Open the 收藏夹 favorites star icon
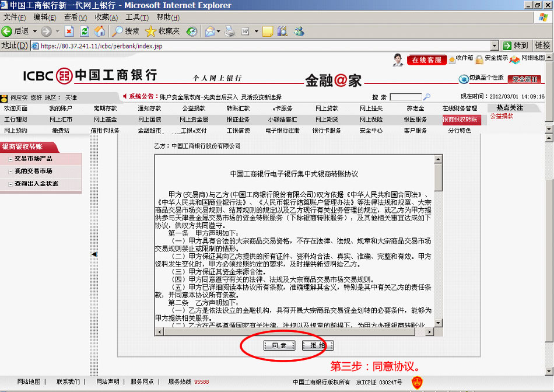 (x=150, y=32)
